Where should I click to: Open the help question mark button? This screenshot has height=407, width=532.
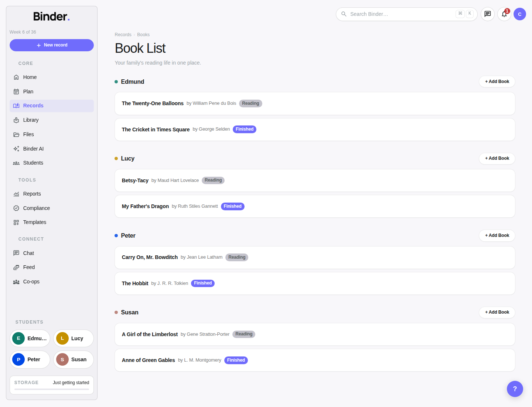click(x=515, y=389)
